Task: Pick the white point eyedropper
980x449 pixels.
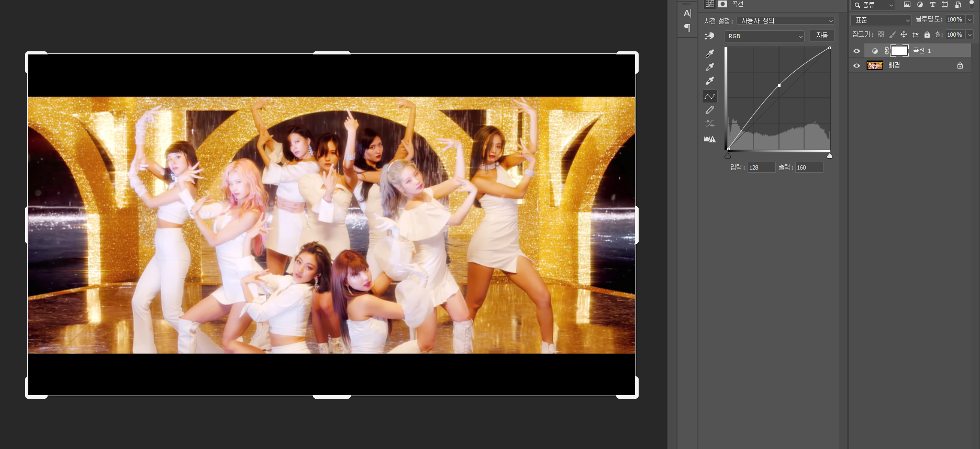Action: coord(710,81)
